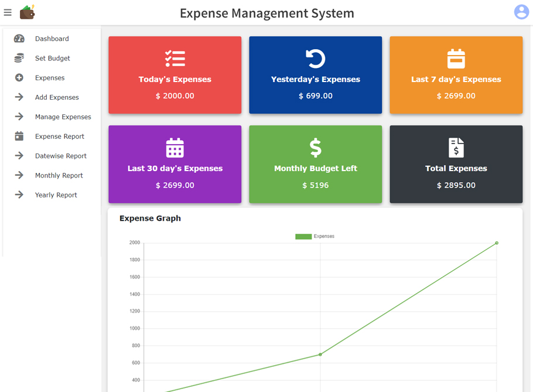Expand the Expenses sidebar section
The height and width of the screenshot is (392, 533).
pos(50,78)
